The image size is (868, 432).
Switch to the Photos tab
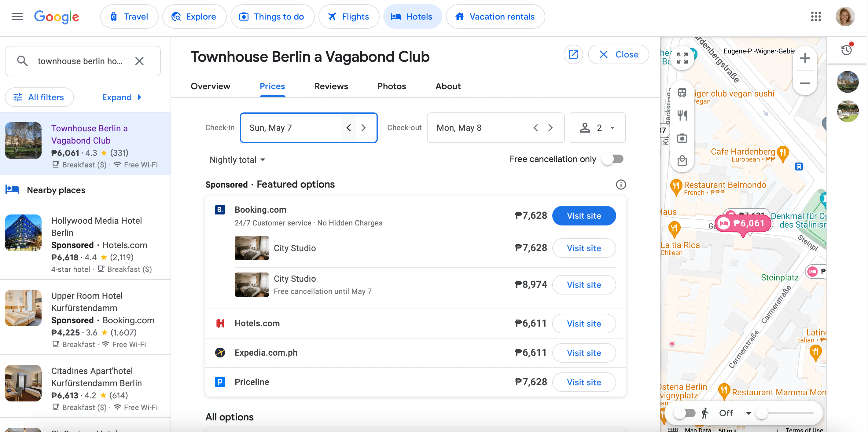coord(392,86)
